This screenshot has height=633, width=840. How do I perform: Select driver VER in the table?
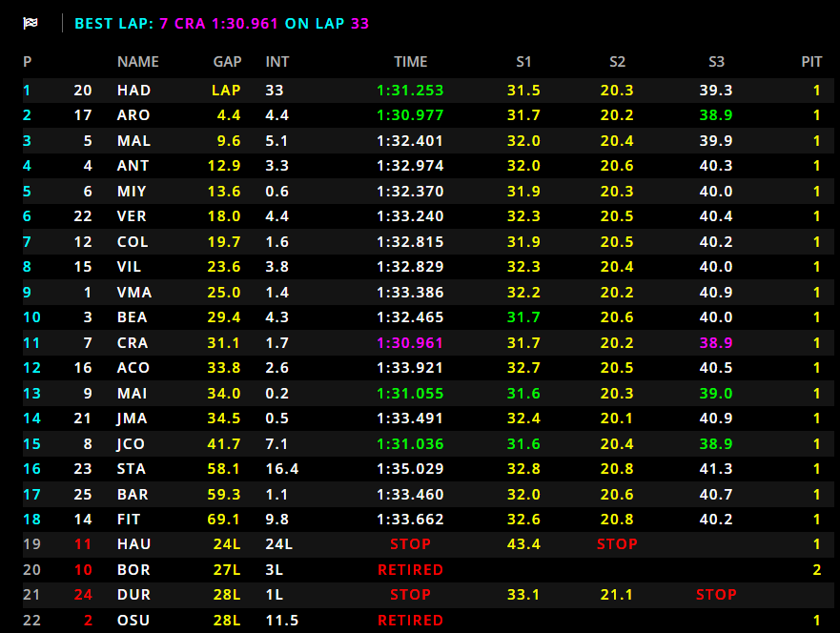coord(132,216)
